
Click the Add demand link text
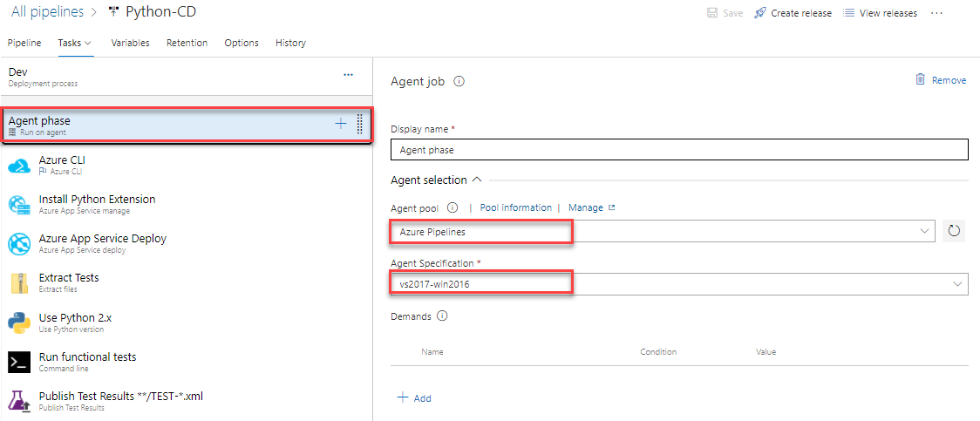pos(423,397)
